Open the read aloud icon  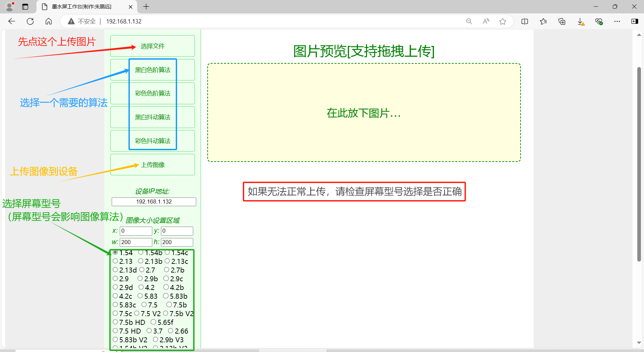(486, 21)
